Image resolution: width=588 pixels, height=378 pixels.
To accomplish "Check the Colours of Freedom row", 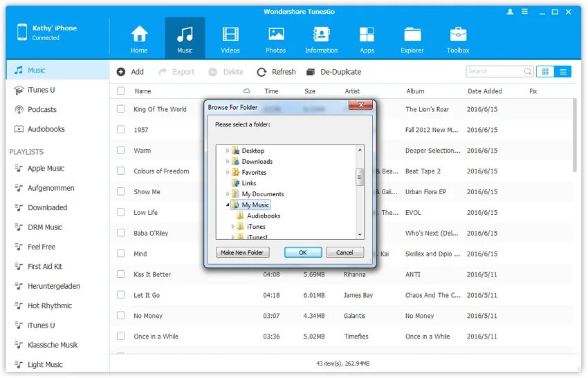I will [121, 171].
